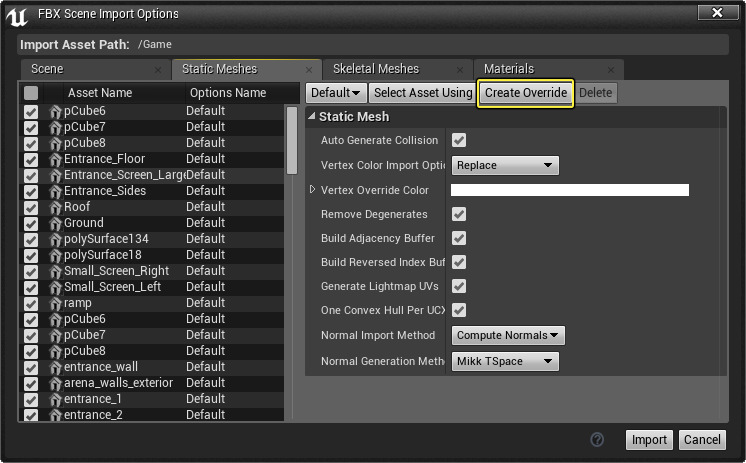The width and height of the screenshot is (746, 463).
Task: Click the Create Override button
Action: coord(526,93)
